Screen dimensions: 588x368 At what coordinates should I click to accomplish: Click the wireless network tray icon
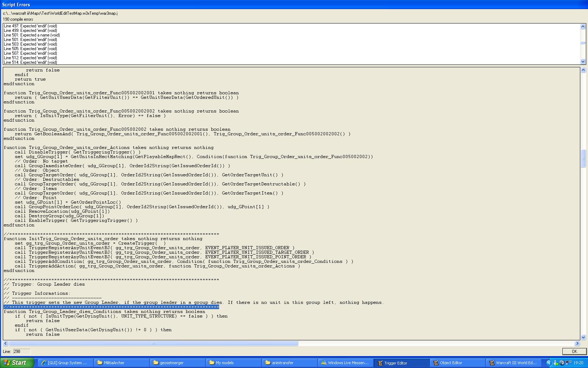tap(568, 363)
